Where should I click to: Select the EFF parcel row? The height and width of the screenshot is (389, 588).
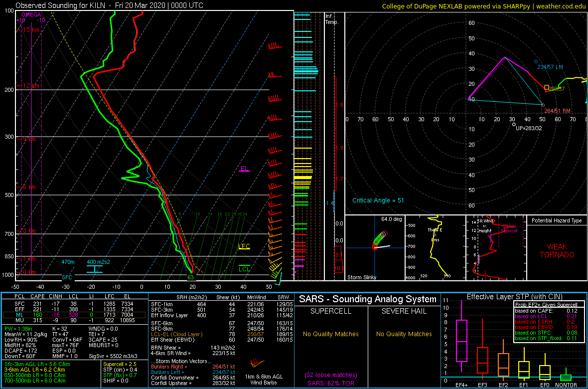[73, 309]
